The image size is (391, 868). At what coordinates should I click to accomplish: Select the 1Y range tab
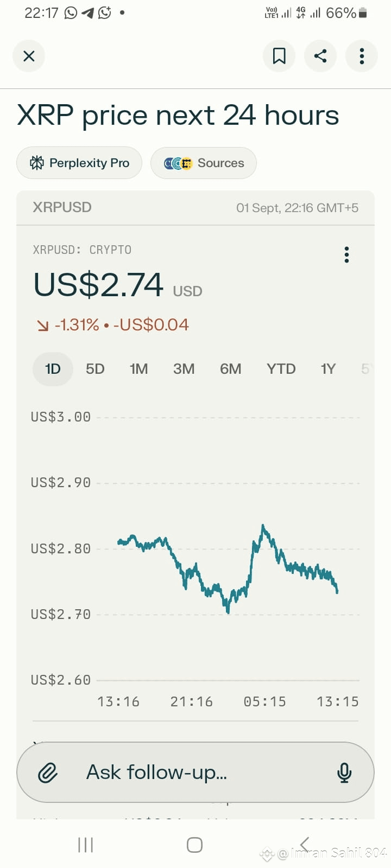[329, 369]
